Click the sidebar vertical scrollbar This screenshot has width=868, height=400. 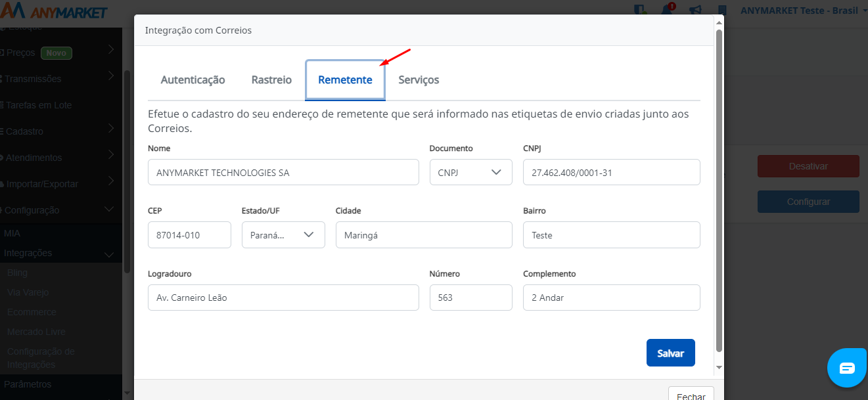pyautogui.click(x=127, y=171)
